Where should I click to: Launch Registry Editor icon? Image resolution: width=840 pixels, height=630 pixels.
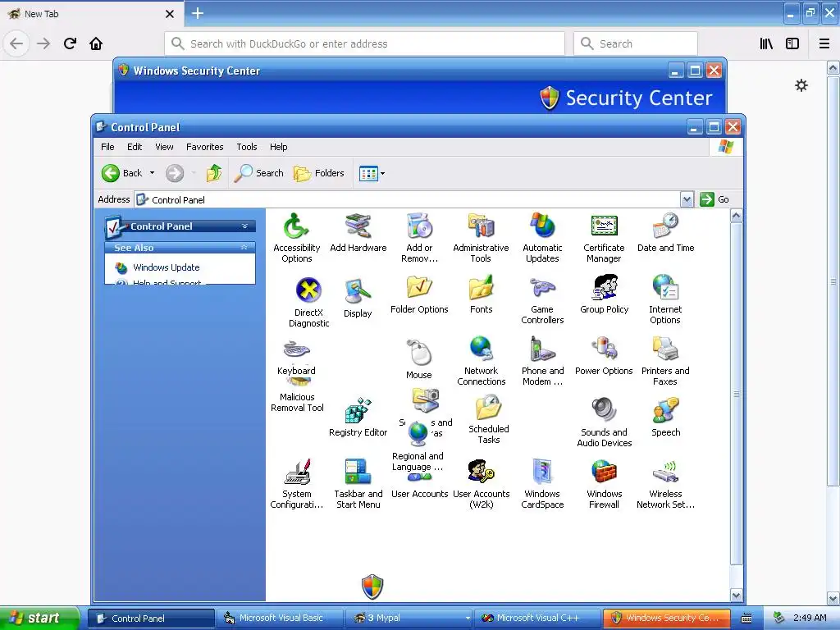[x=358, y=418]
